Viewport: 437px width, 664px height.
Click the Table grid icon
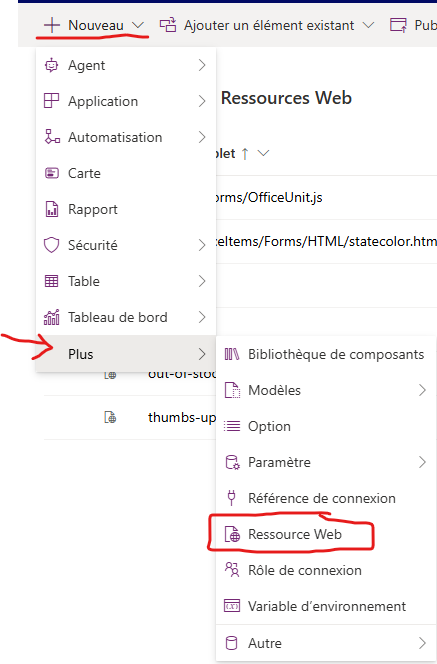click(52, 281)
